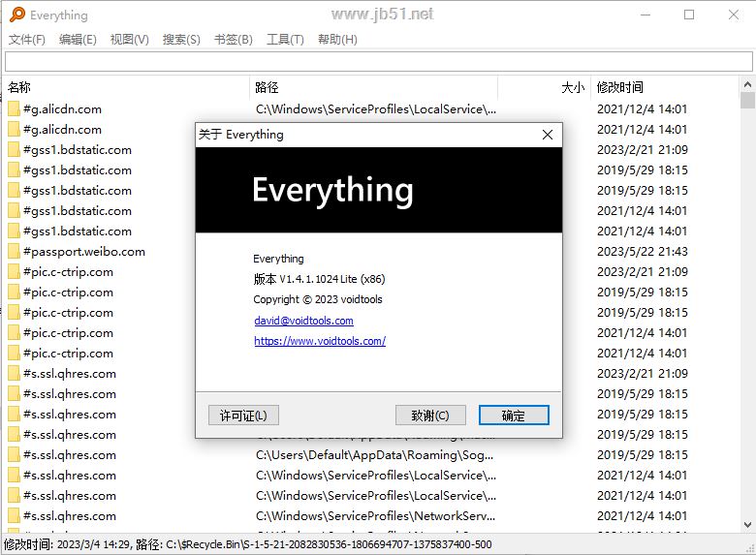Click the Everything magnifier app icon in title bar
The image size is (756, 555).
pos(16,15)
